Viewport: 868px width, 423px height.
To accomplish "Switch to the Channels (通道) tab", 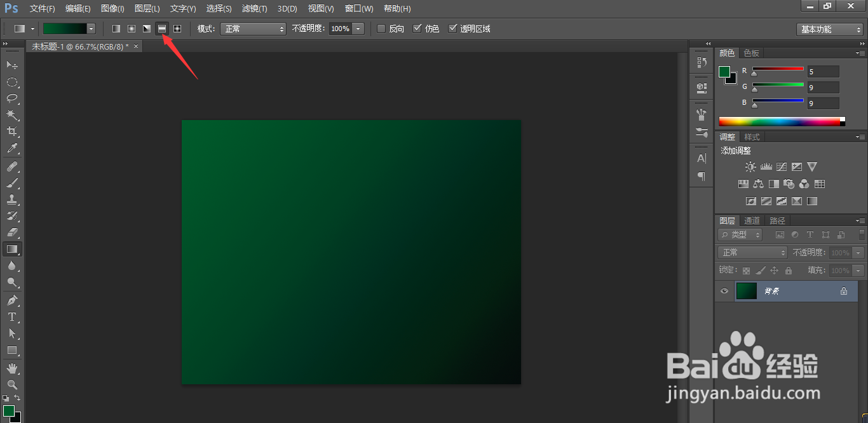I will [x=752, y=220].
